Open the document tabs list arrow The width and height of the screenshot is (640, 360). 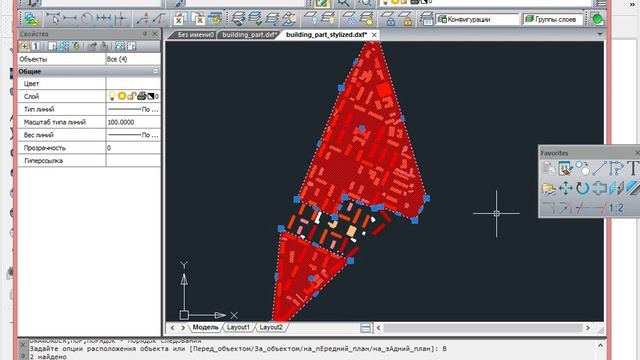pos(600,34)
